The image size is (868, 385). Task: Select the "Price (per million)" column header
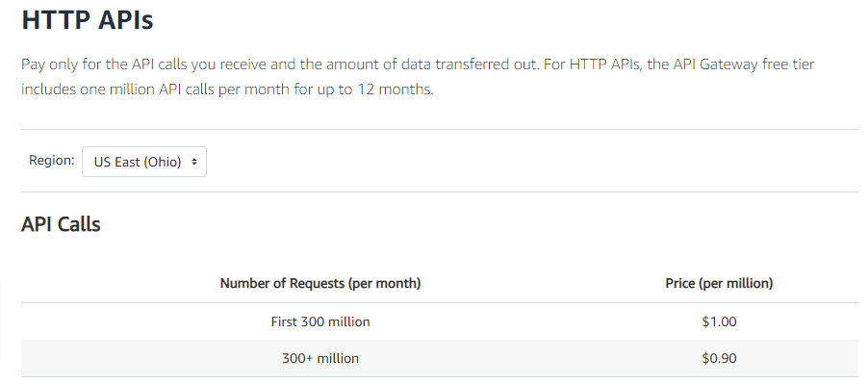(719, 283)
